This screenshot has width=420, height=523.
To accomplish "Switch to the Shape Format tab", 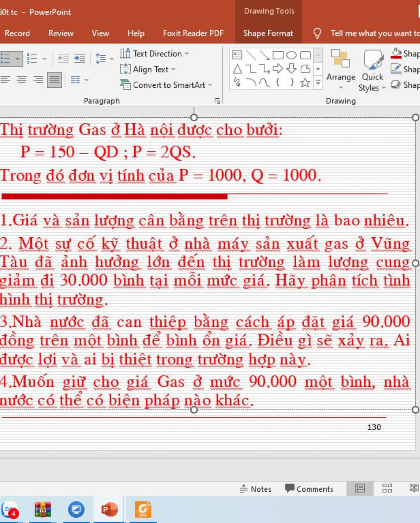I will [x=268, y=33].
